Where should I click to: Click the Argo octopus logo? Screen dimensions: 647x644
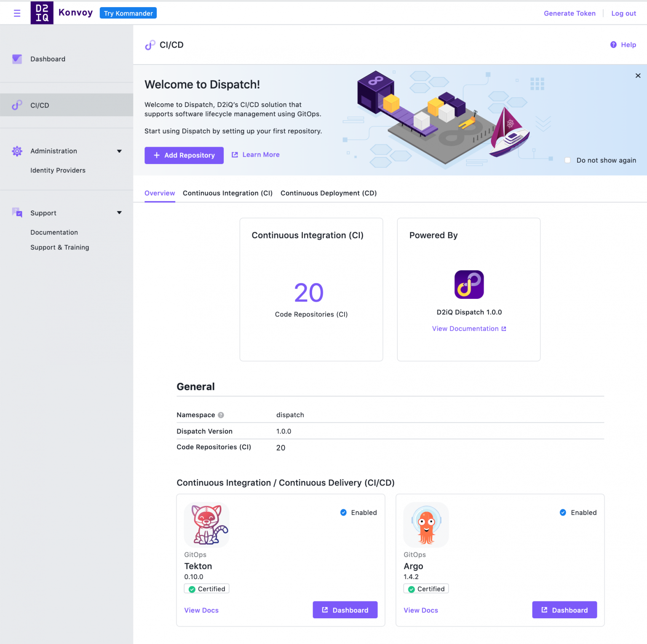click(425, 525)
